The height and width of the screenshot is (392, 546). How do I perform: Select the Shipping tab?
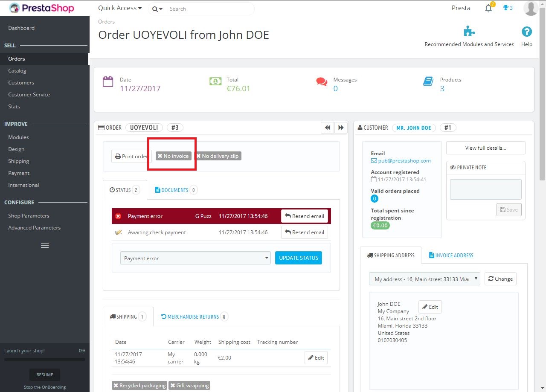[x=128, y=317]
